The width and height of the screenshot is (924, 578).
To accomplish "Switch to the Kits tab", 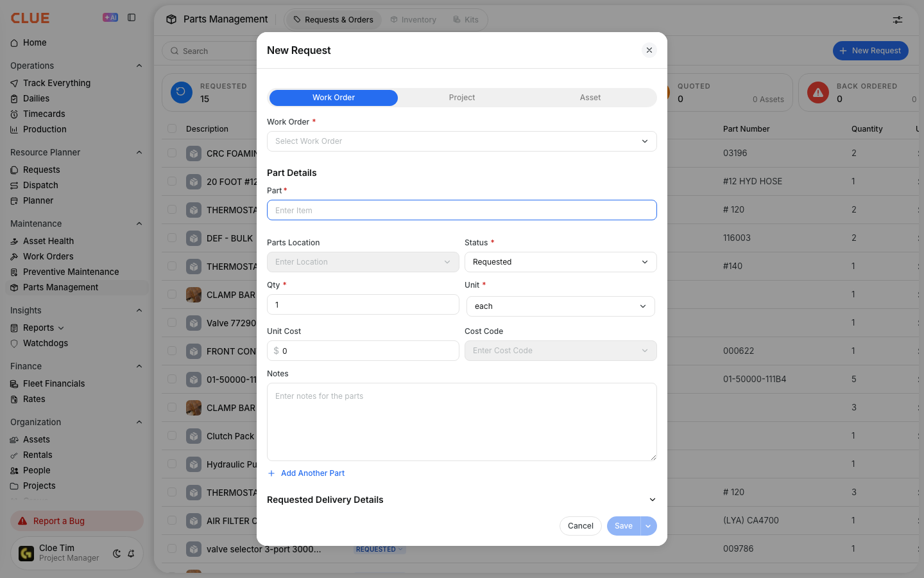I will tap(466, 20).
